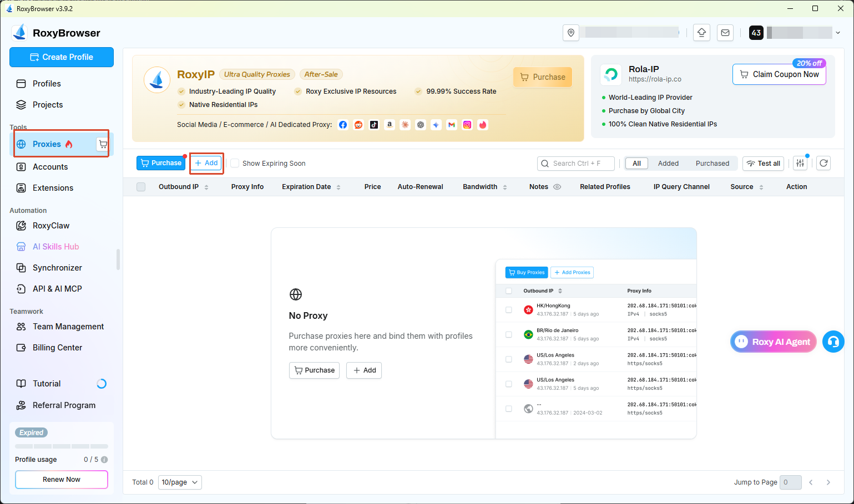This screenshot has width=854, height=504.
Task: Open the mail envelope icon
Action: (x=725, y=33)
